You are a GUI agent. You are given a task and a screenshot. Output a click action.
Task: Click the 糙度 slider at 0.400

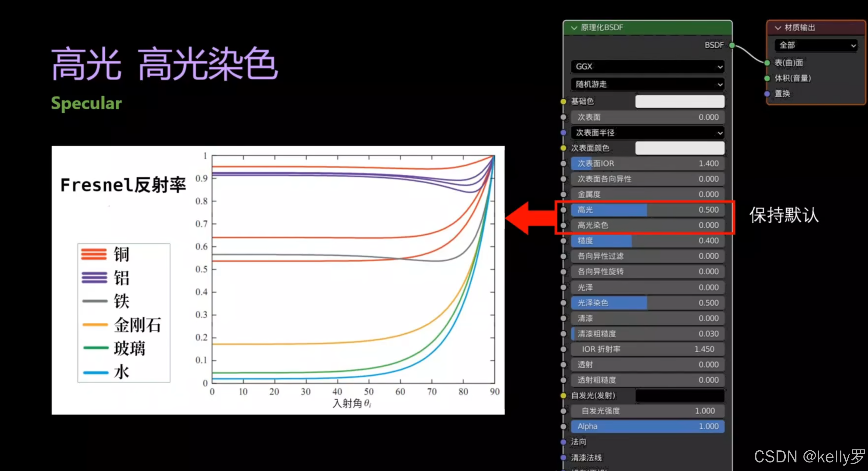tap(648, 241)
